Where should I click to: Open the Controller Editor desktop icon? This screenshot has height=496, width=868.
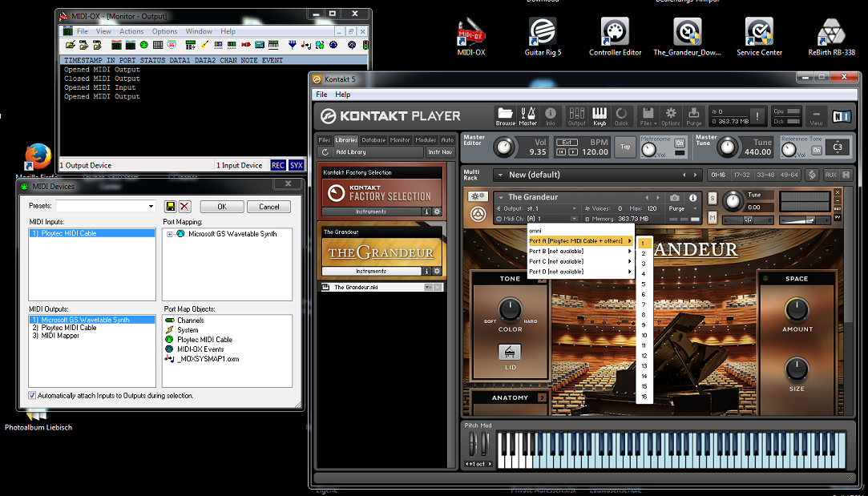pos(615,36)
